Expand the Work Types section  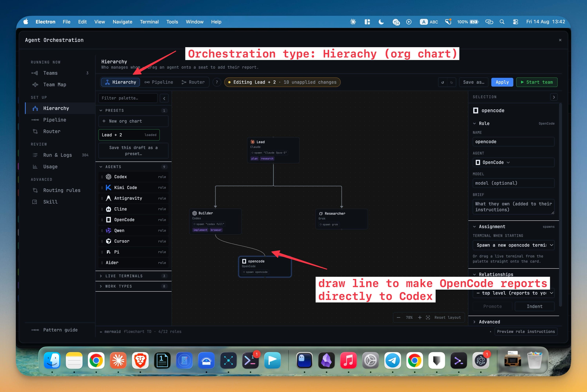(x=101, y=286)
